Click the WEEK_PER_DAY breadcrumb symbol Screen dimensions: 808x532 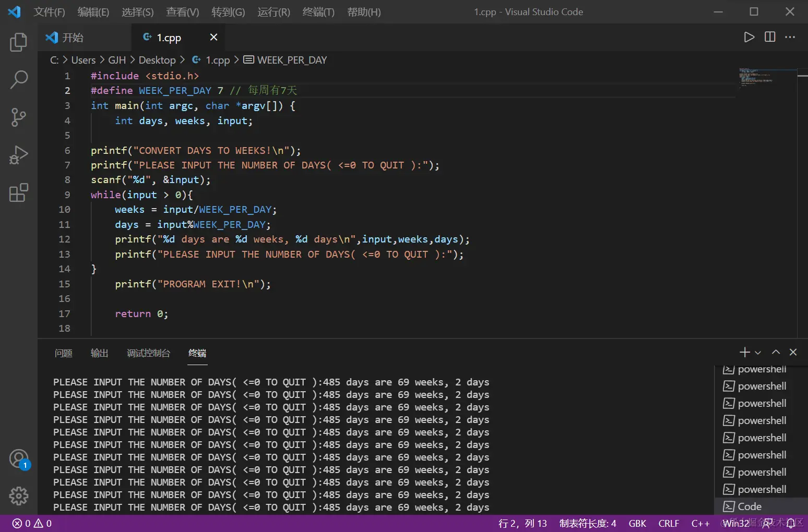click(286, 60)
